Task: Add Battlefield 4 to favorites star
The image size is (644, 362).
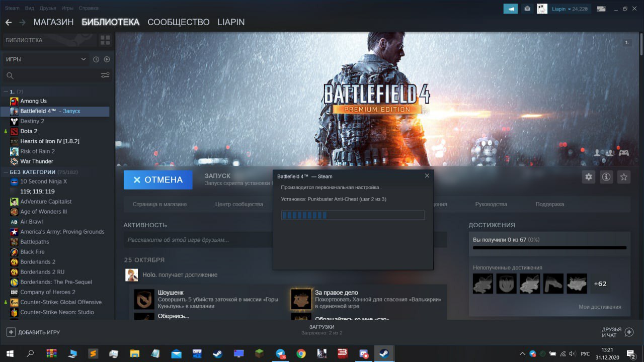Action: [624, 177]
